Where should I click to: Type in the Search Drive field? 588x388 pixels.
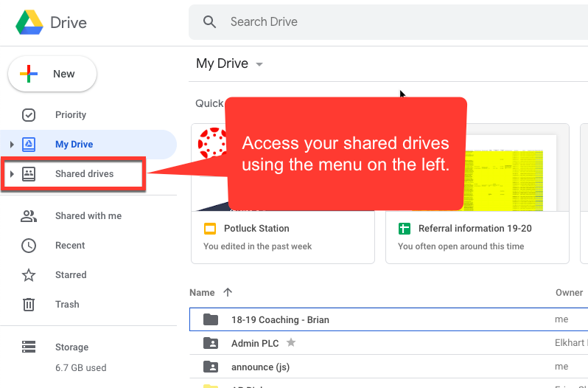click(388, 22)
